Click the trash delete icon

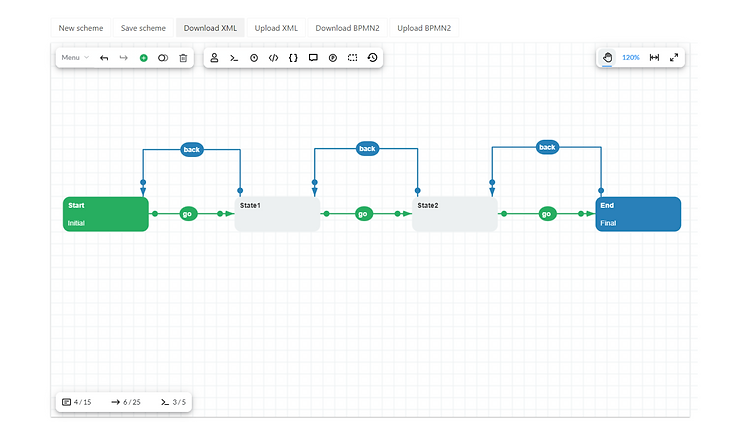coord(183,58)
